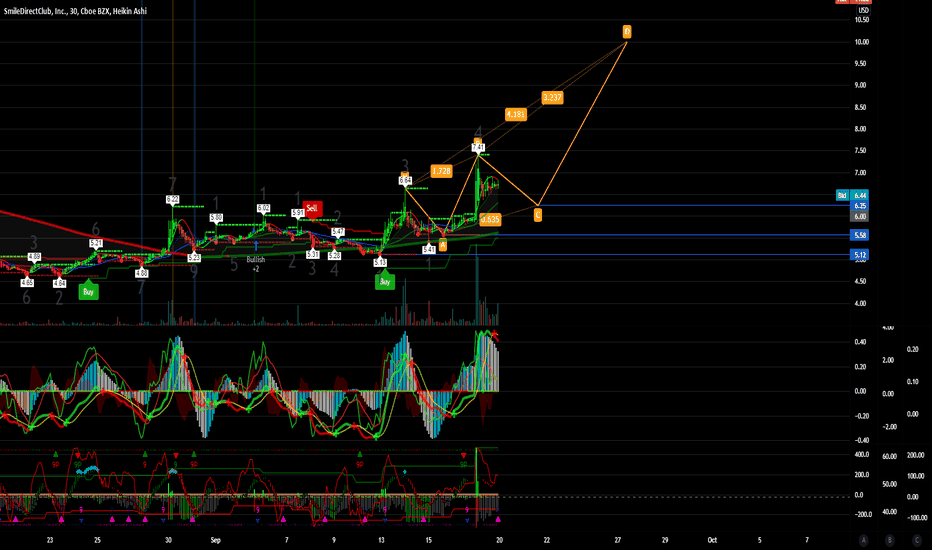Click the 4.65 pivot low label
The image size is (932, 550).
[27, 283]
